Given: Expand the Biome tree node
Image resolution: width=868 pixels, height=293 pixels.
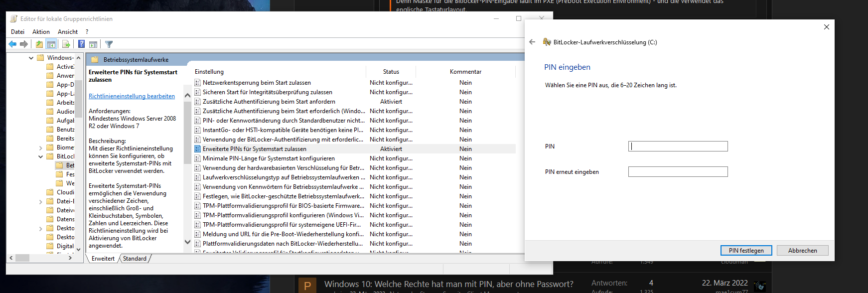Looking at the screenshot, I should click(x=40, y=147).
